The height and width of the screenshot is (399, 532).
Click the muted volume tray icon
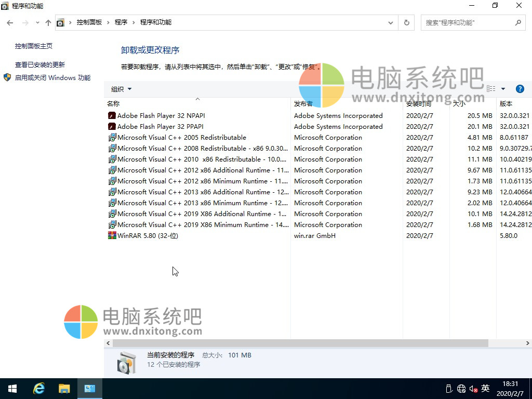click(x=473, y=389)
